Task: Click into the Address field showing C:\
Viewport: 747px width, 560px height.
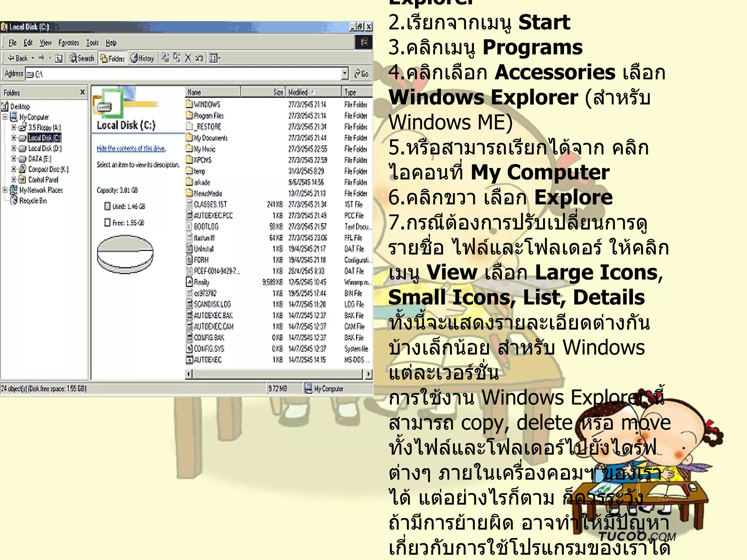Action: click(x=183, y=74)
